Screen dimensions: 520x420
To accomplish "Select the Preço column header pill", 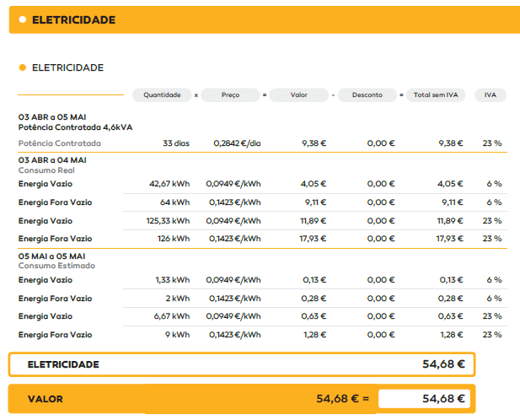I will coord(230,95).
